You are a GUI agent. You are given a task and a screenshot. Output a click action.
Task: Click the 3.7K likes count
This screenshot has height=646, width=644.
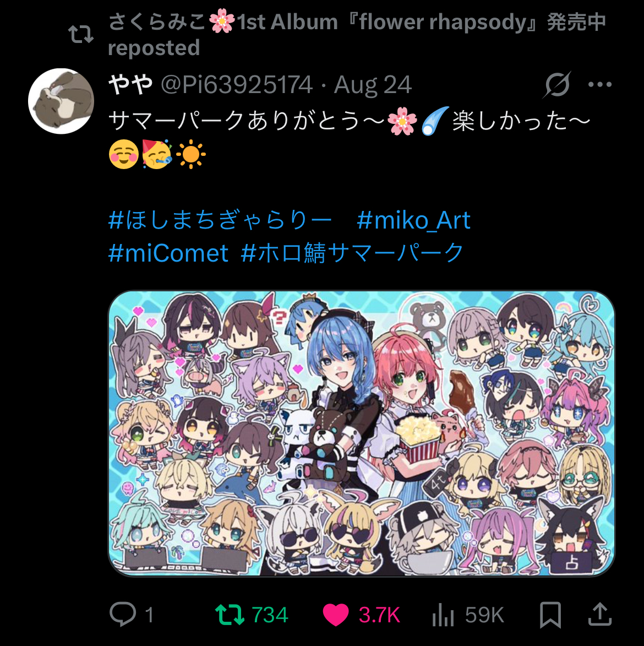(x=379, y=615)
